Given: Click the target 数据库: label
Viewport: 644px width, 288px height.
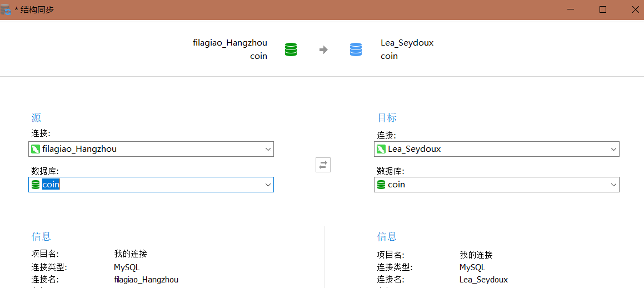Looking at the screenshot, I should click(x=391, y=171).
